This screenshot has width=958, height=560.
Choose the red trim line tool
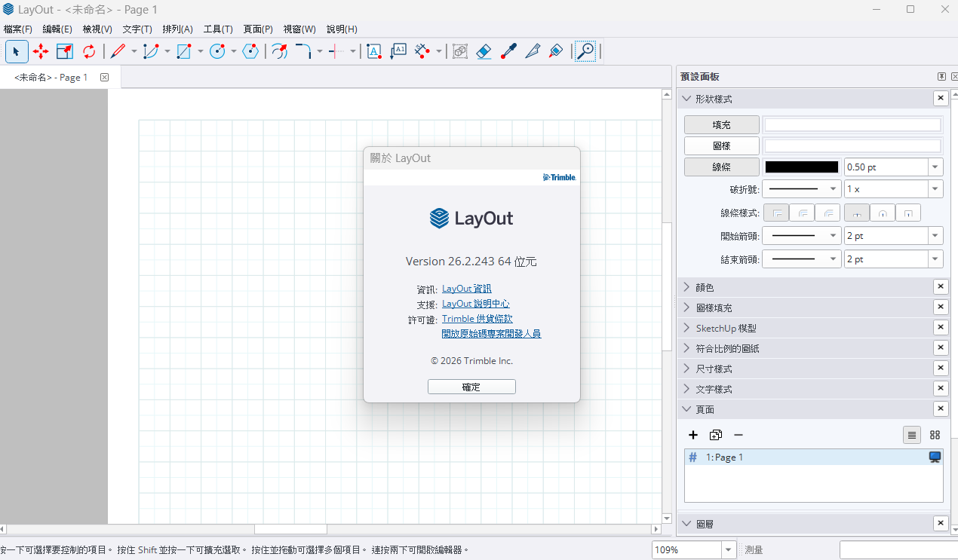point(336,51)
